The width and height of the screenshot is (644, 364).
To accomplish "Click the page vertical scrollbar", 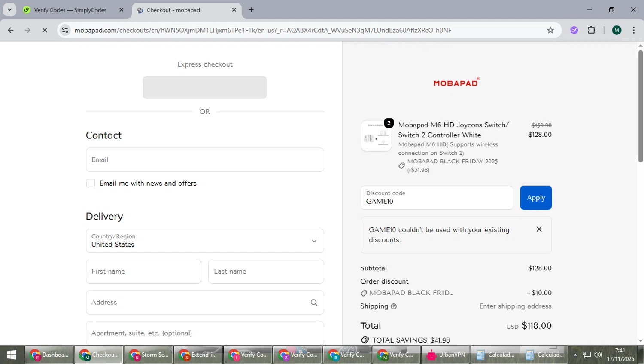I will pyautogui.click(x=641, y=106).
